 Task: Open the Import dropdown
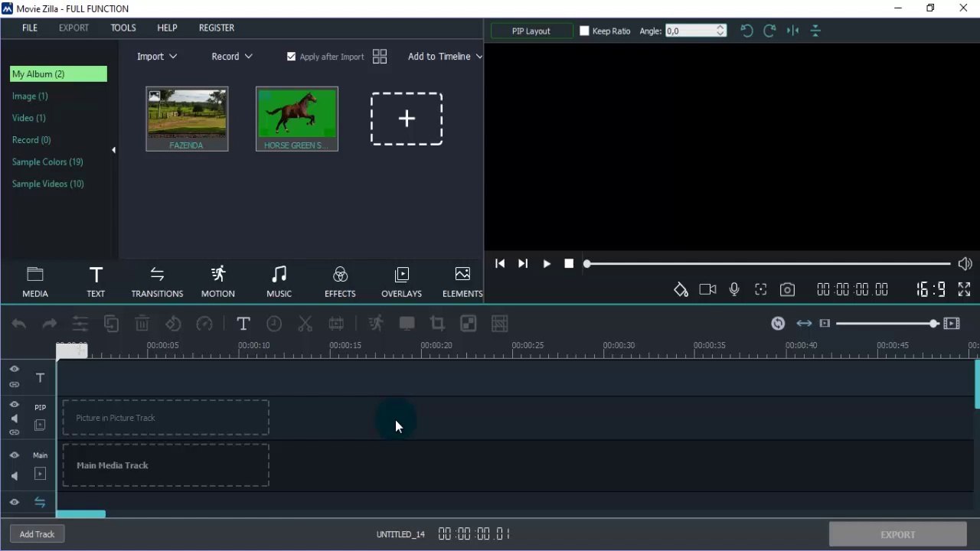[x=157, y=57]
